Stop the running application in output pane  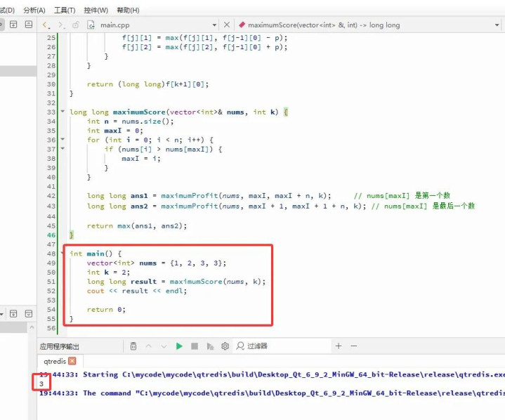(195, 346)
